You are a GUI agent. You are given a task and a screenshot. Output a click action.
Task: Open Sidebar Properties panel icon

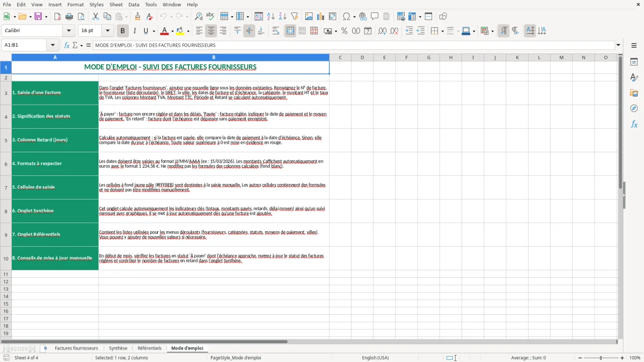click(634, 62)
